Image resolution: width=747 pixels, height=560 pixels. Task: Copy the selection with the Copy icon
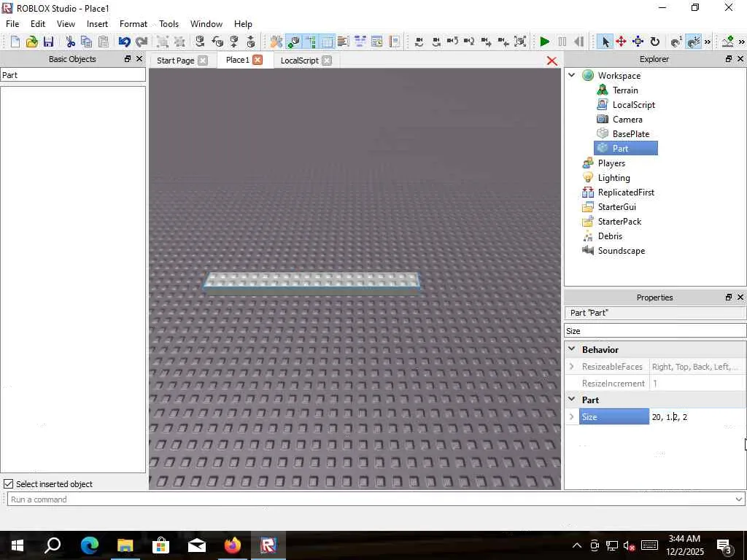pos(86,42)
